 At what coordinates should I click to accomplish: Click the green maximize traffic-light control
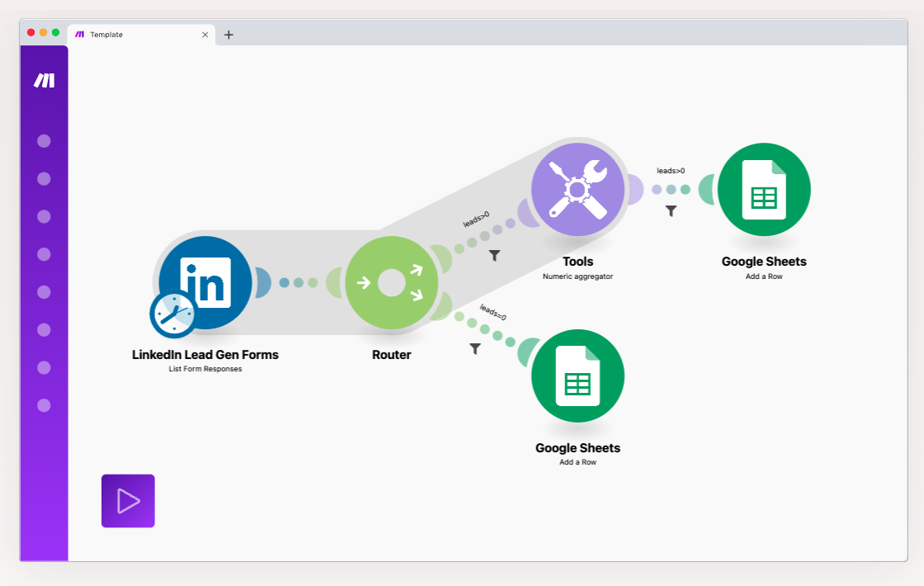click(x=54, y=31)
